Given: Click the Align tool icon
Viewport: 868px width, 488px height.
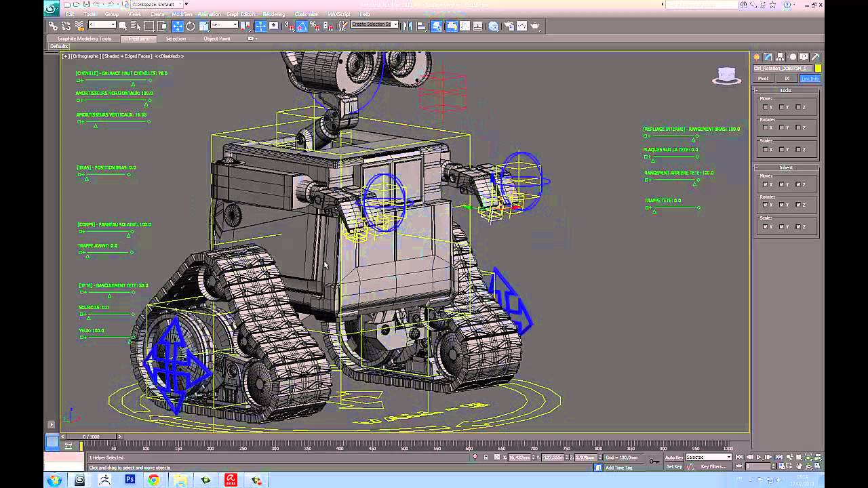Looking at the screenshot, I should click(421, 26).
